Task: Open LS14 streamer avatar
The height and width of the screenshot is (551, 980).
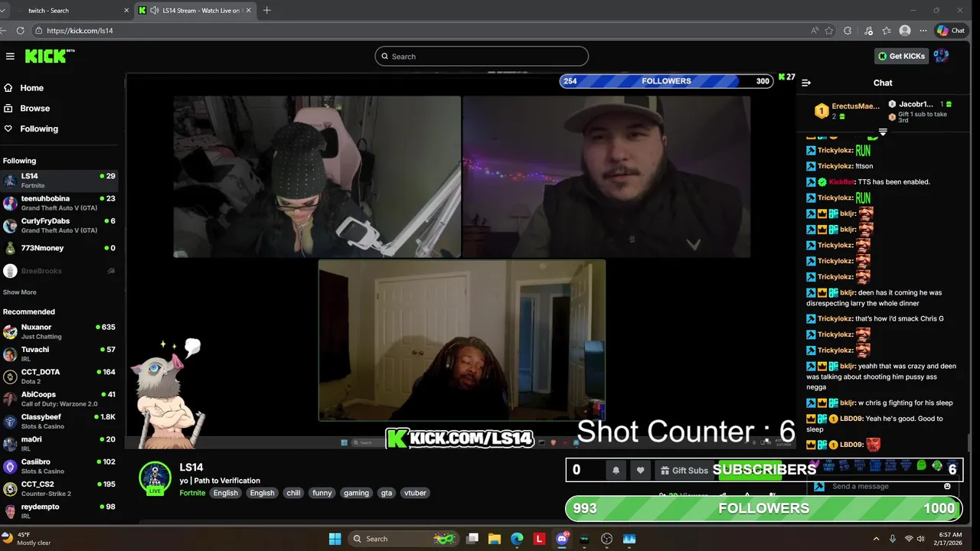Action: 155,477
